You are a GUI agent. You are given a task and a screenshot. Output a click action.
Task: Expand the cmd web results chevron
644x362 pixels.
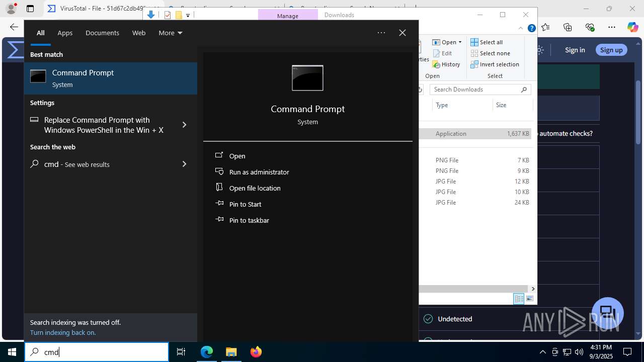(x=184, y=164)
